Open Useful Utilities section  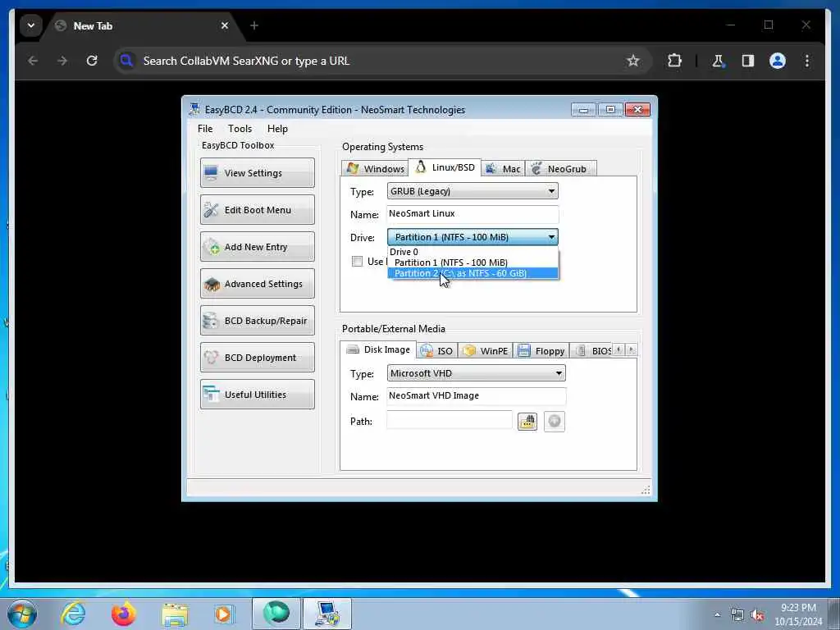[257, 395]
